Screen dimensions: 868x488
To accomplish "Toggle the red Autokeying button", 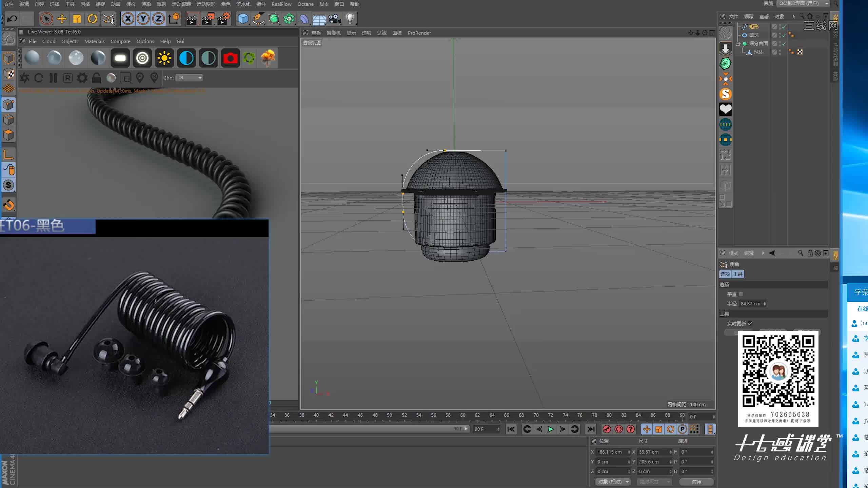I will (x=619, y=429).
